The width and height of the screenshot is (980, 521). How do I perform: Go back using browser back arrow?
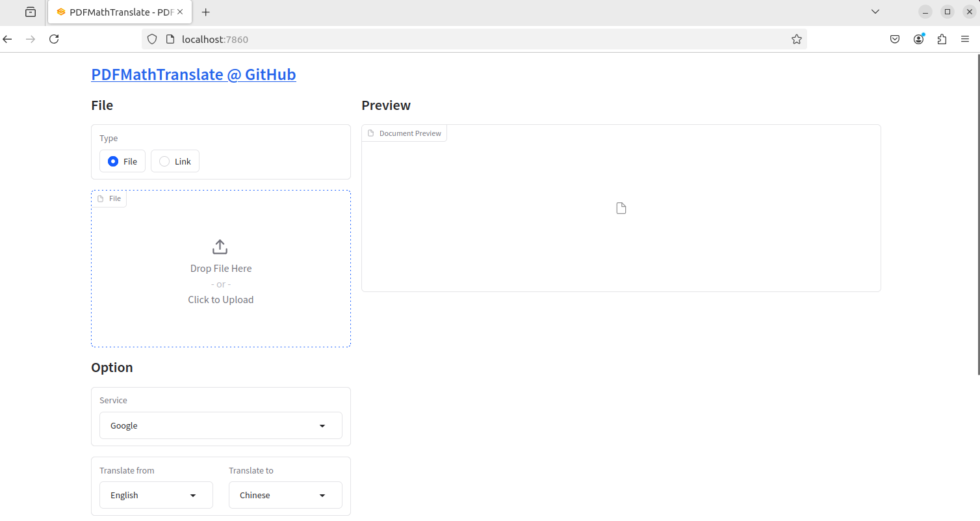tap(8, 39)
